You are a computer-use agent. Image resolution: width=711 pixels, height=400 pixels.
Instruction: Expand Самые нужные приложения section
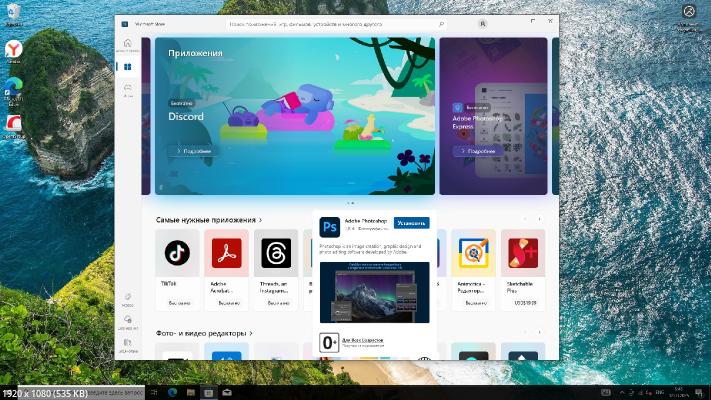(209, 220)
